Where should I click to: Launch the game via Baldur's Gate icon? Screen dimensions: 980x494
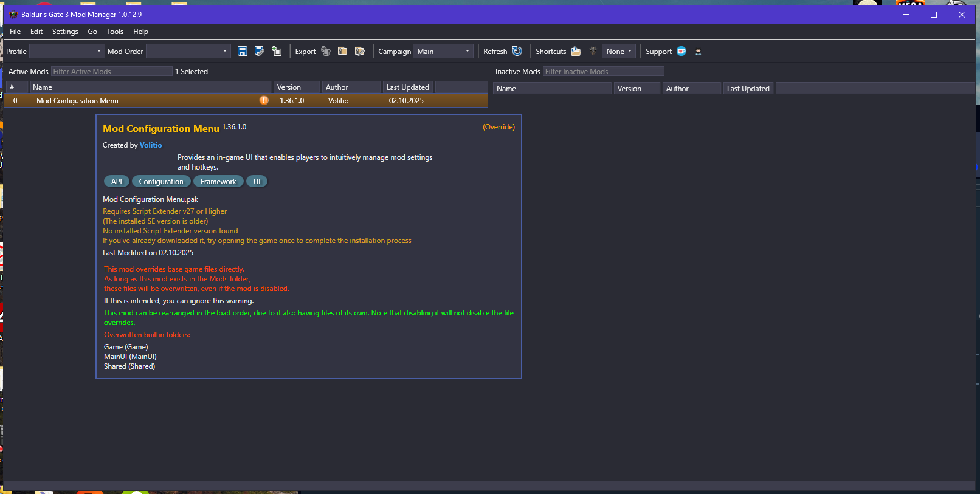pos(593,51)
